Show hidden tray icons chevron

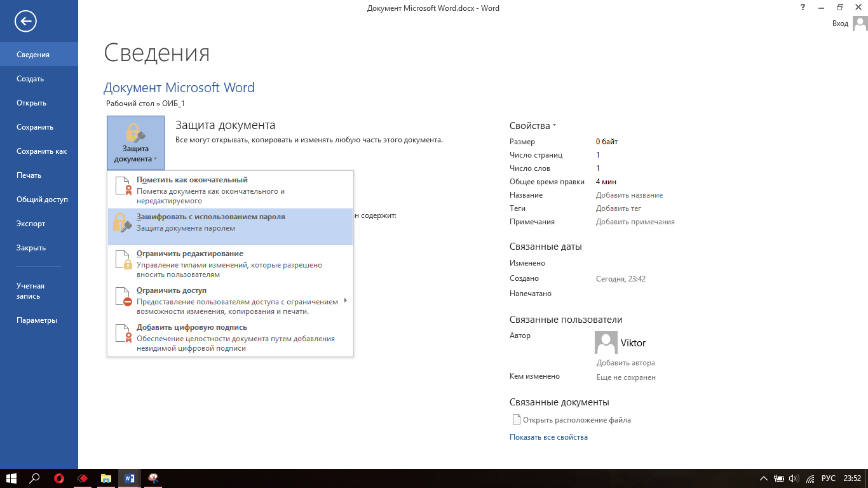(x=764, y=478)
